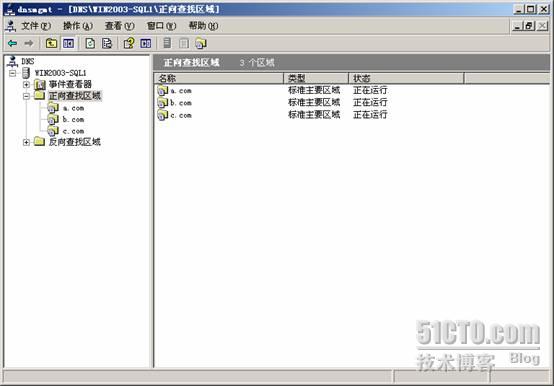Screen dimensions: 554x386
Task: Collapse the 正向查找区域 node
Action: click(x=26, y=96)
